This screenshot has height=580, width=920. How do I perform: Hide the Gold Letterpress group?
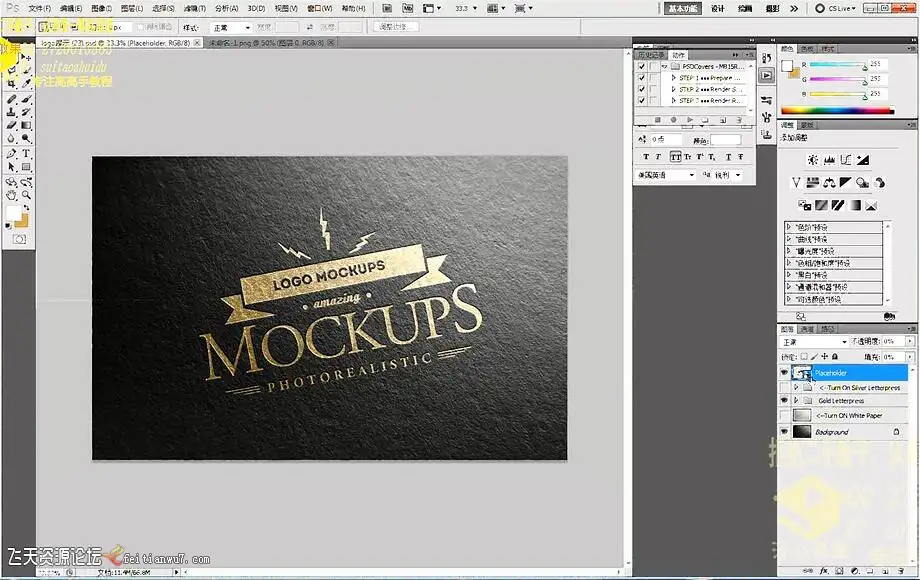pos(784,400)
